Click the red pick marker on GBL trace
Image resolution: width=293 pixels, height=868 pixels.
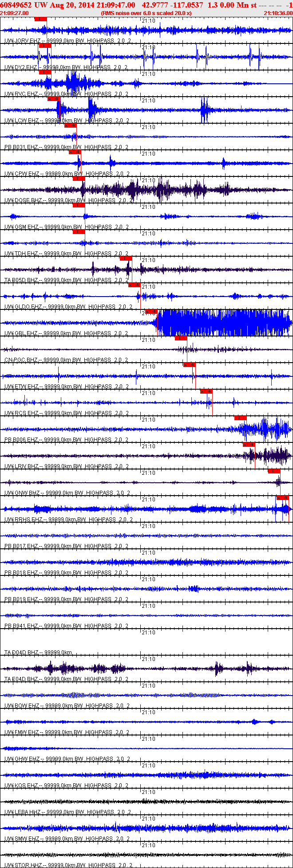tap(151, 312)
